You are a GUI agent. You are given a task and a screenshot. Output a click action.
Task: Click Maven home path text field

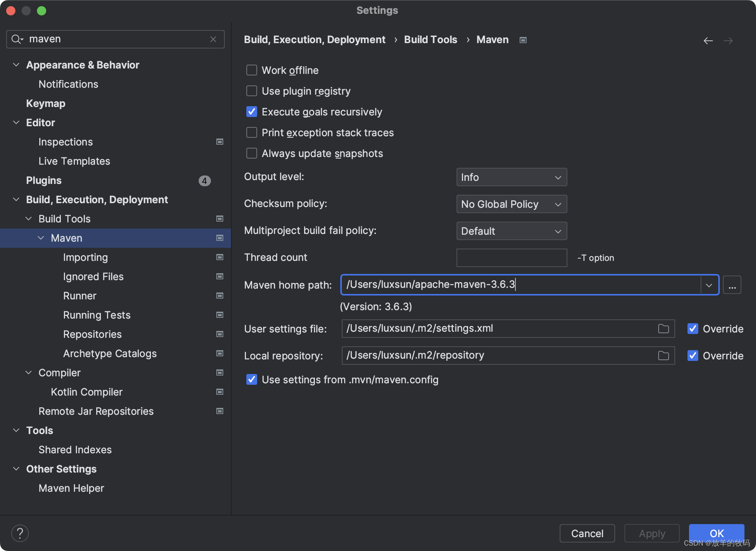[521, 285]
